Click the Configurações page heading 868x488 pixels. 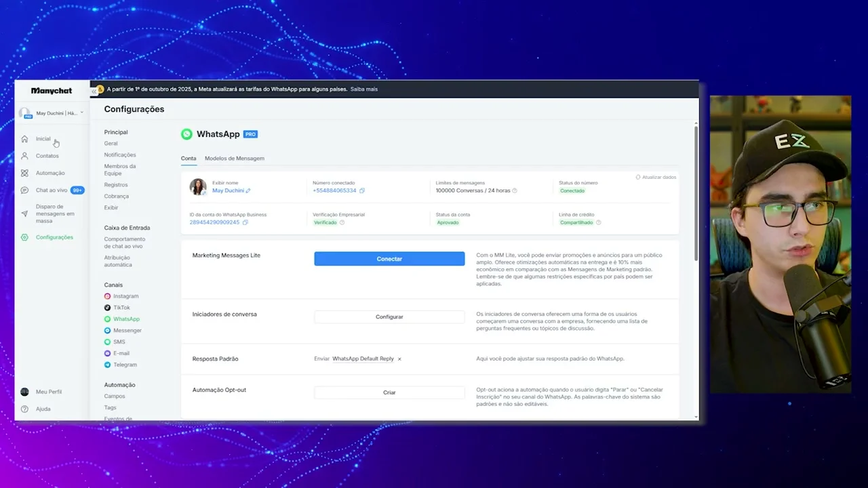pyautogui.click(x=134, y=109)
